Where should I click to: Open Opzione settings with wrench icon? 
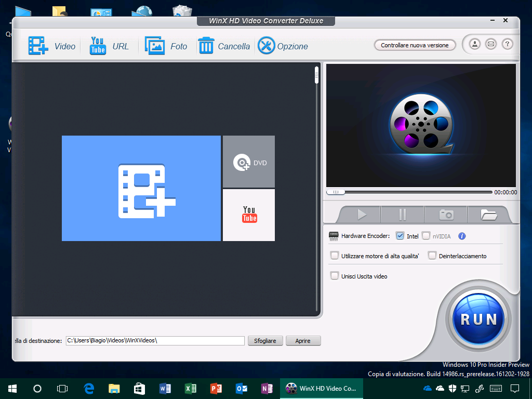pyautogui.click(x=267, y=46)
